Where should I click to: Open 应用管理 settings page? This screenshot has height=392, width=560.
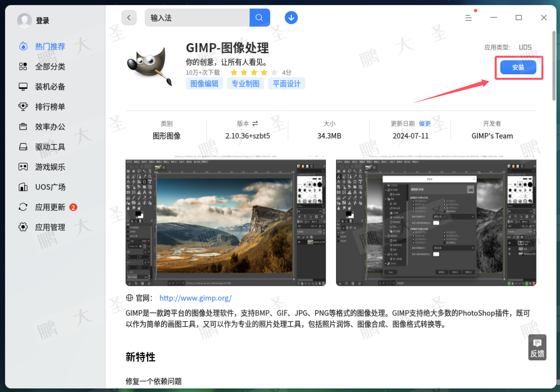[x=50, y=227]
